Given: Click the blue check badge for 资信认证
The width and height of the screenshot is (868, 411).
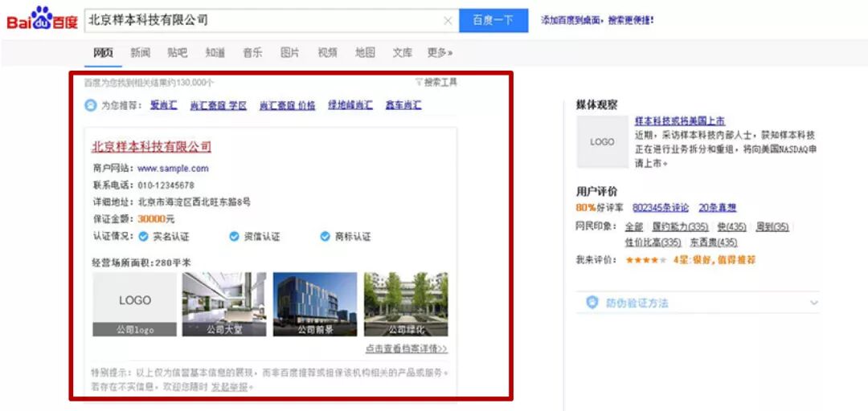Looking at the screenshot, I should (x=234, y=237).
